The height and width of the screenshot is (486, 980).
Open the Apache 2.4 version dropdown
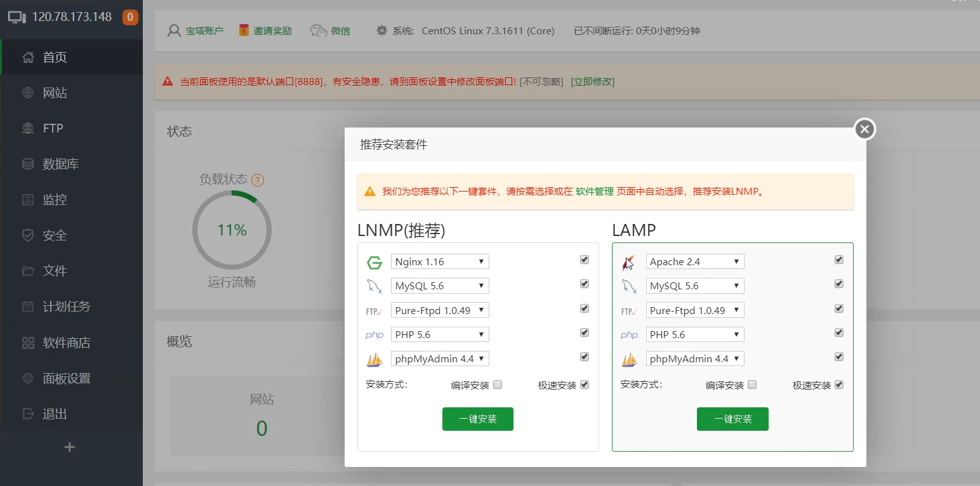(x=695, y=261)
